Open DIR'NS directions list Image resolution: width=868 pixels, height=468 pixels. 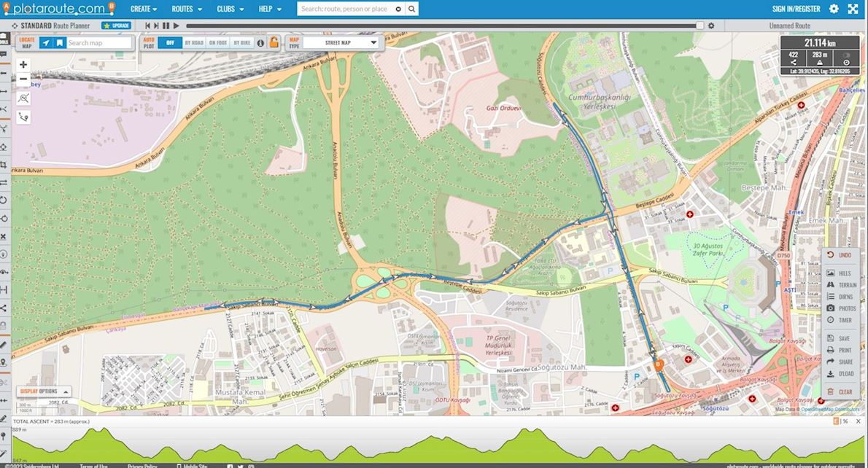coord(840,297)
